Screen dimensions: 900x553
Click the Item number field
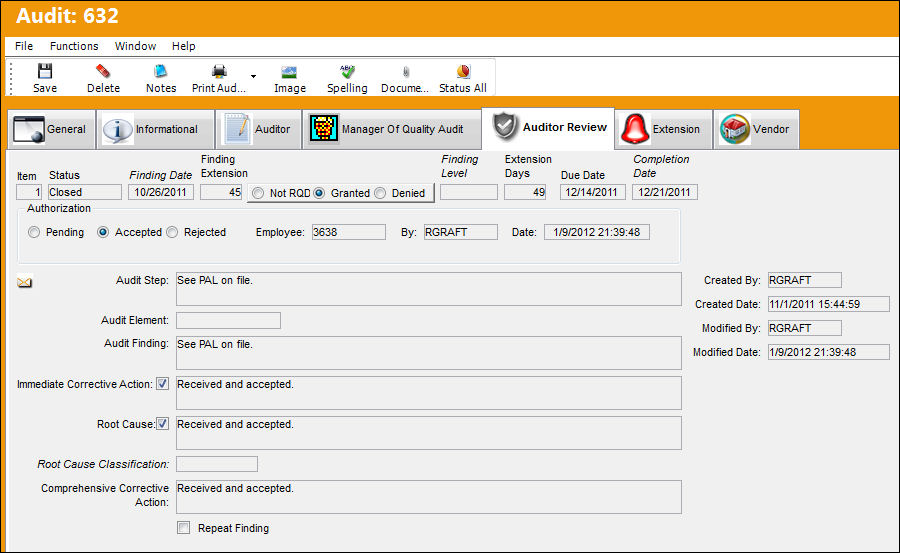(x=29, y=192)
